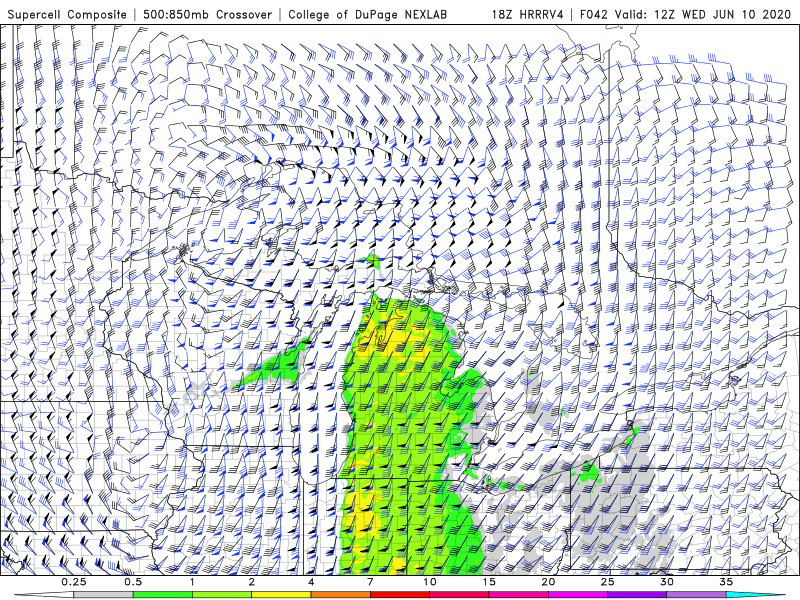Click the 'F042' forecast hour text
The image size is (800, 600).
click(x=595, y=14)
